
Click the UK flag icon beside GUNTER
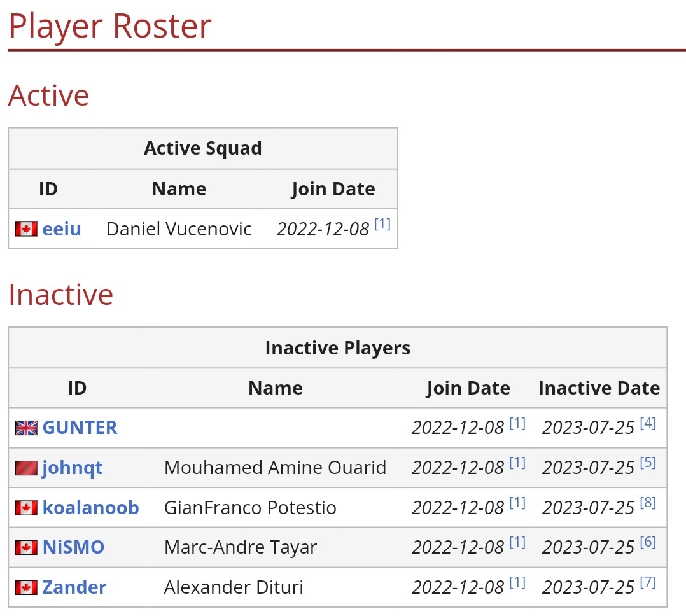(26, 428)
